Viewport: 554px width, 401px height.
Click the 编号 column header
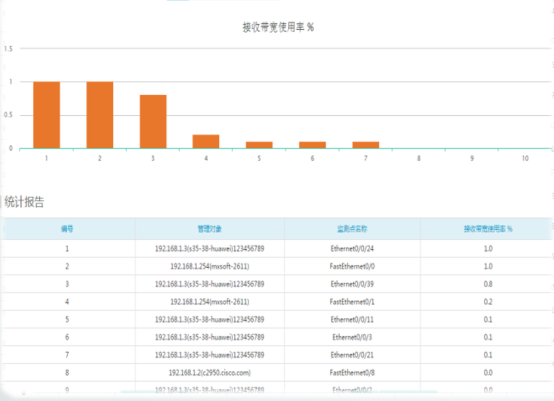point(67,229)
